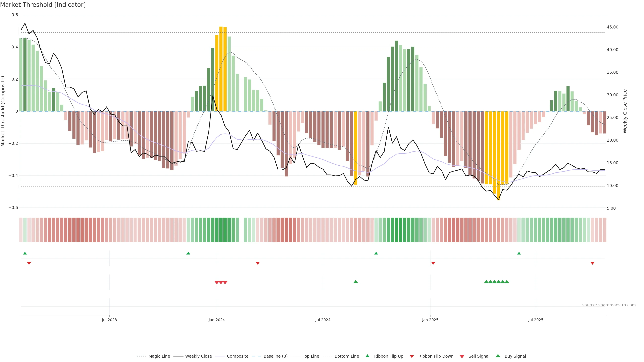Click the Ribbon Flip Up legend triangle
The image size is (644, 362).
[x=367, y=356]
